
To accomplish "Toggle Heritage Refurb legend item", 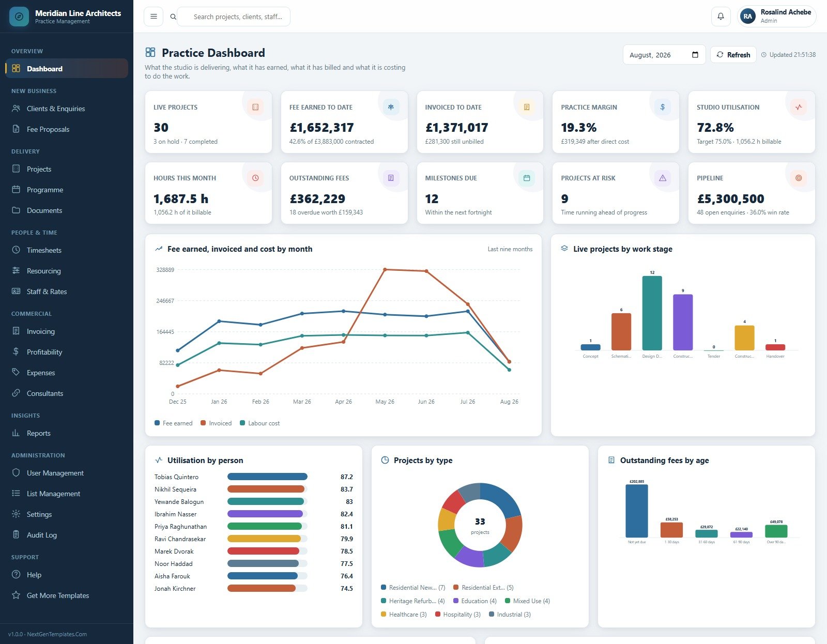I will [413, 601].
